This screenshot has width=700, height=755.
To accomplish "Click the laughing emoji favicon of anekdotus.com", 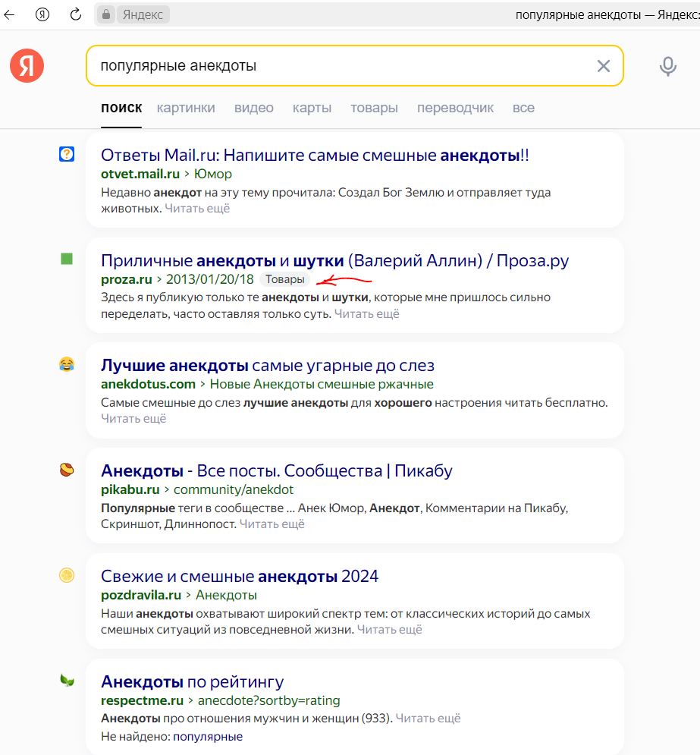I will 67,365.
